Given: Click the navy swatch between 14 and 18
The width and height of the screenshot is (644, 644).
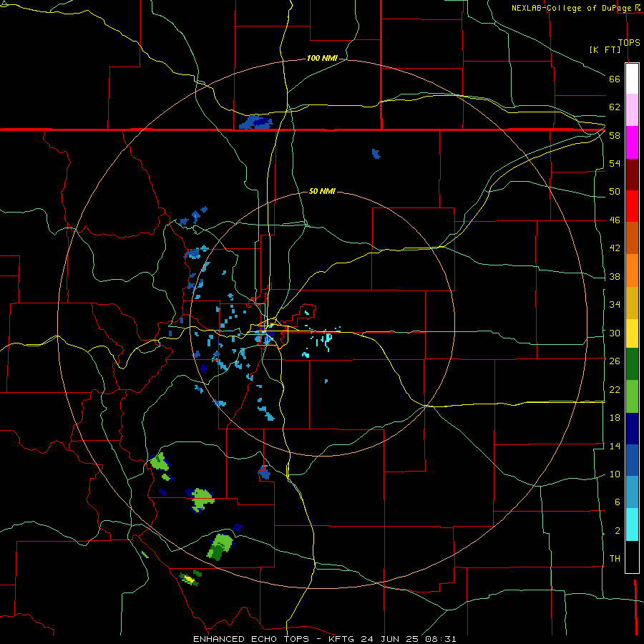Looking at the screenshot, I should (x=632, y=429).
